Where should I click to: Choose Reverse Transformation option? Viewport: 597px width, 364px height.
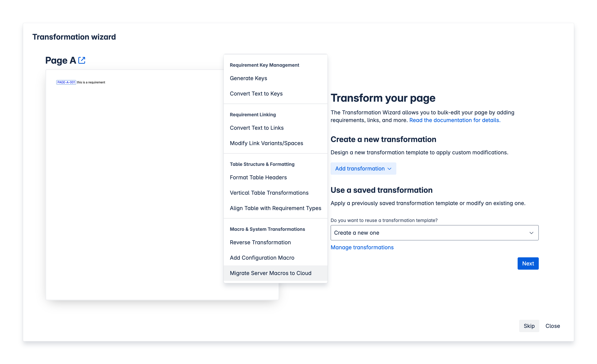tap(260, 242)
